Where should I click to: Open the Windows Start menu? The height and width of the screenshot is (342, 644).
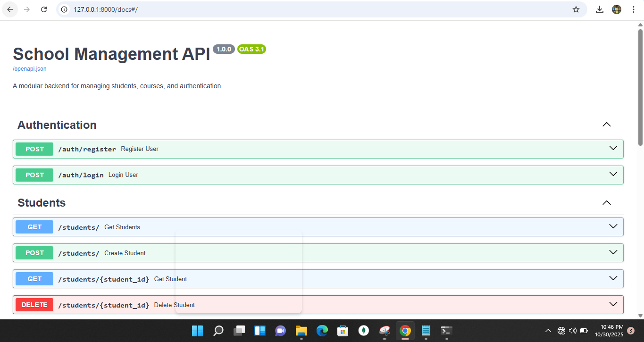click(197, 331)
